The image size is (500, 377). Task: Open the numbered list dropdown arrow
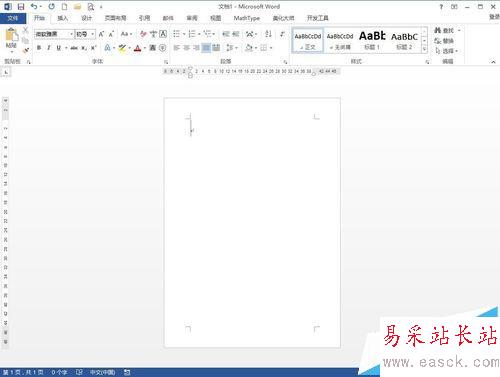pos(199,34)
